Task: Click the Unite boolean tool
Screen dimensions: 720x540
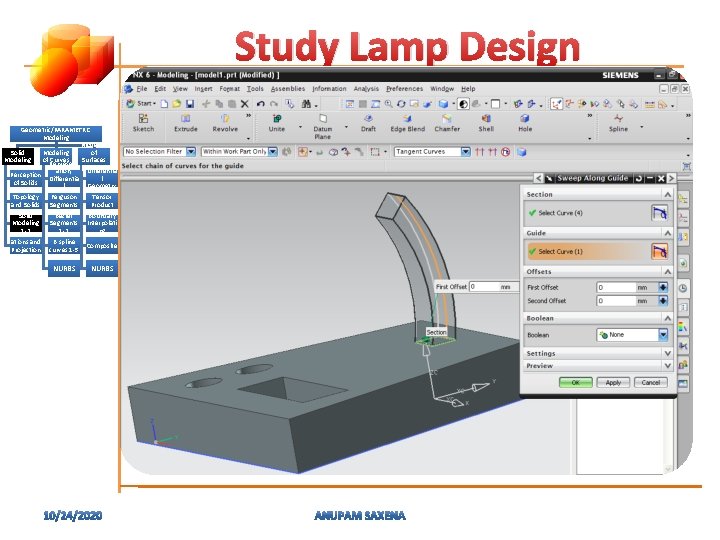Action: (x=276, y=123)
